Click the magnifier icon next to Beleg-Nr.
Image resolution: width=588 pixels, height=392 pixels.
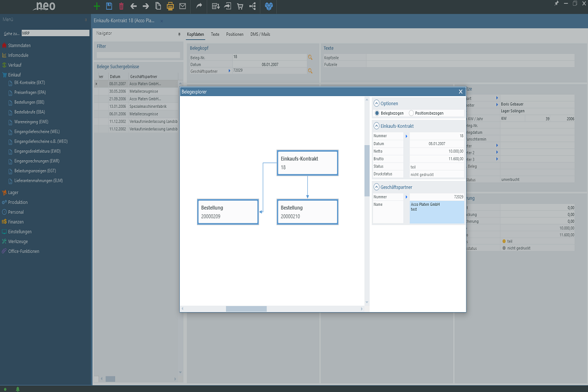click(x=310, y=57)
